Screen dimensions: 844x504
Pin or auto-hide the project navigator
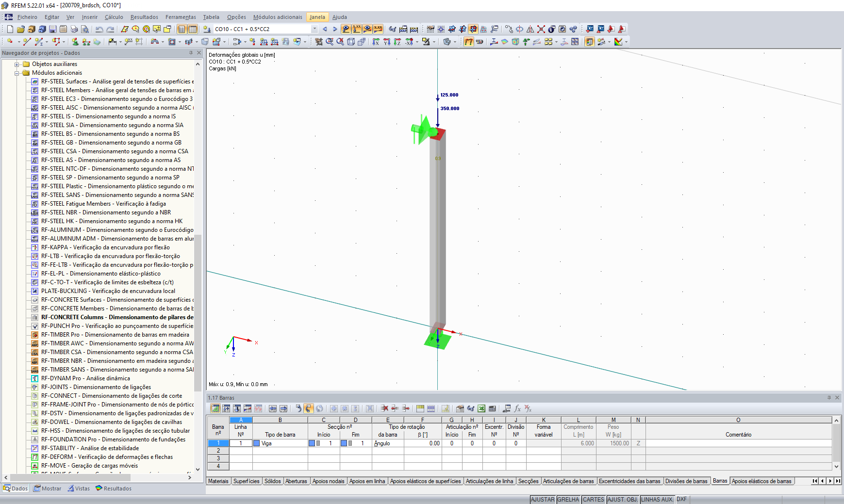191,53
